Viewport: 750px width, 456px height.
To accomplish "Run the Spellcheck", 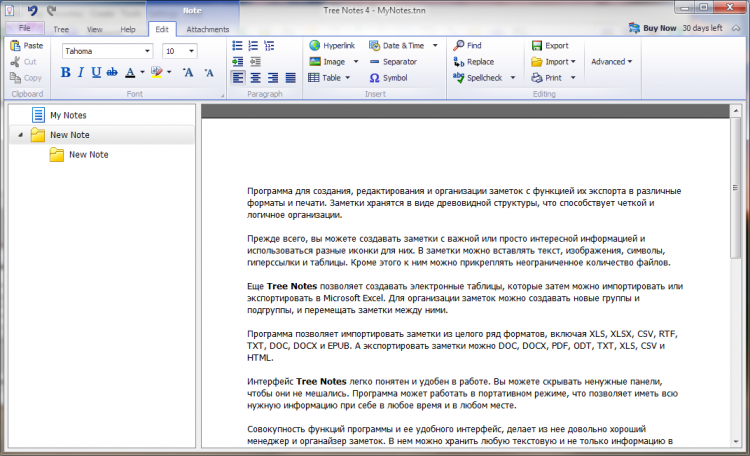I will (x=477, y=78).
